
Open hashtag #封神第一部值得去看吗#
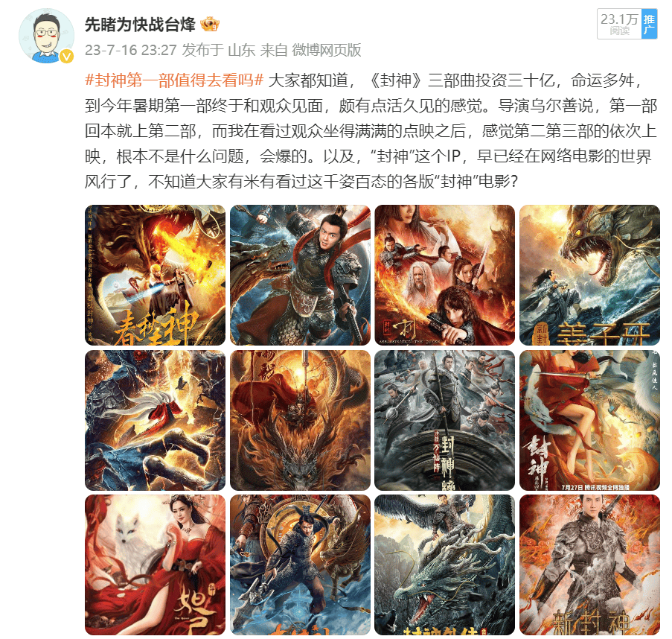click(x=174, y=80)
